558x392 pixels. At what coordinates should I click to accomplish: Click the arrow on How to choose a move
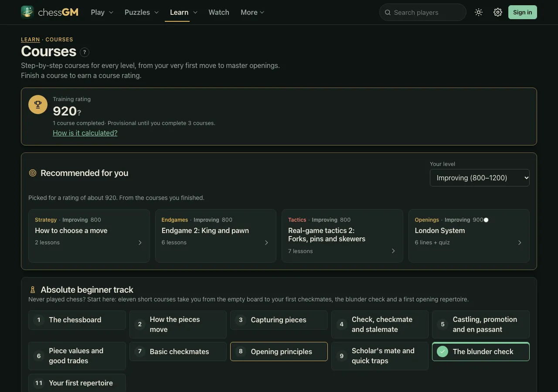pos(140,243)
